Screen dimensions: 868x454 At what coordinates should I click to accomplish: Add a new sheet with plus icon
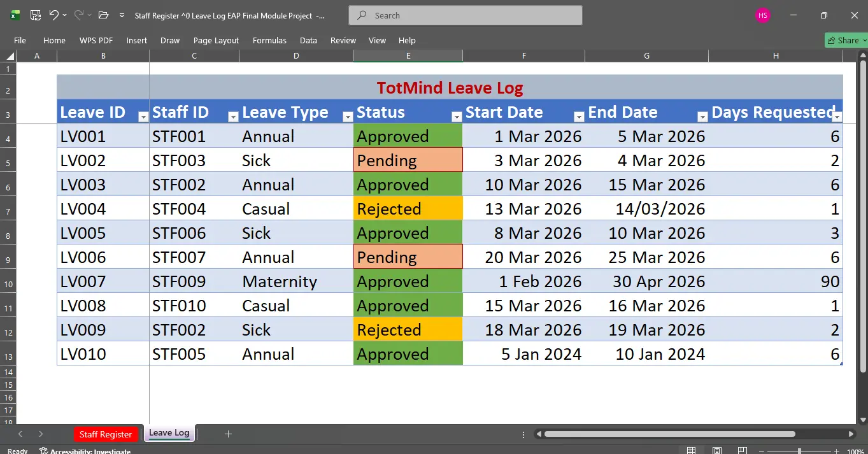pyautogui.click(x=228, y=434)
